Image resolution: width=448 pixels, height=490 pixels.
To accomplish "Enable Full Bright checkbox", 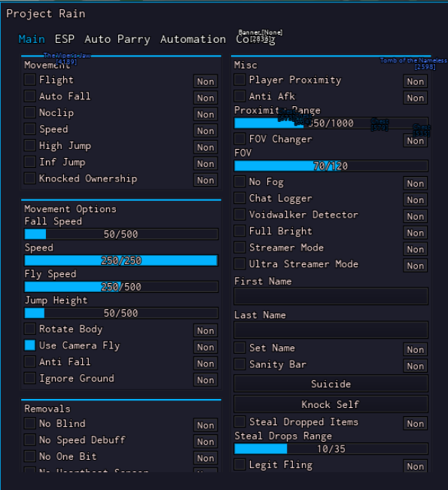I will tap(239, 231).
